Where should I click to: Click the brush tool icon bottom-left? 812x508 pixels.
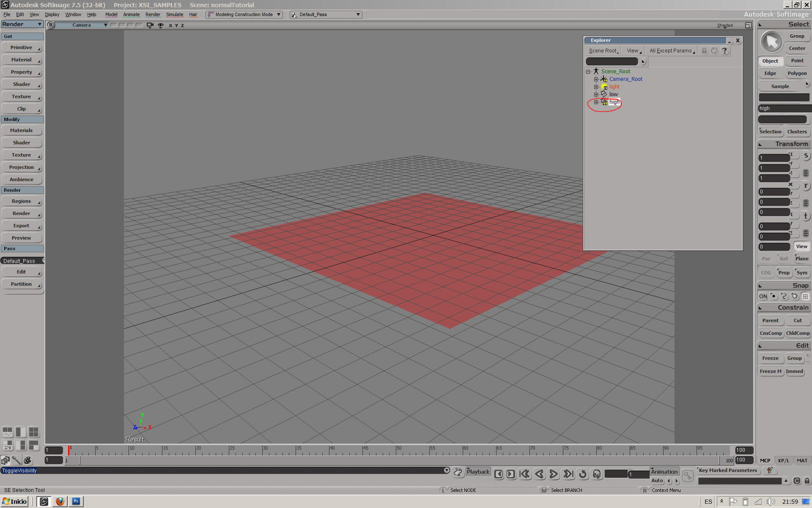click(x=16, y=460)
